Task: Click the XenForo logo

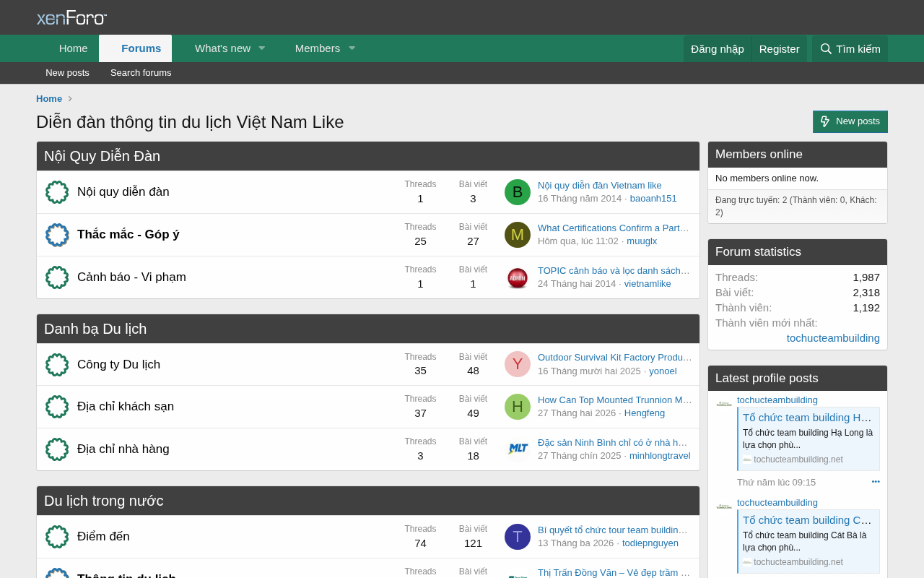Action: (71, 17)
